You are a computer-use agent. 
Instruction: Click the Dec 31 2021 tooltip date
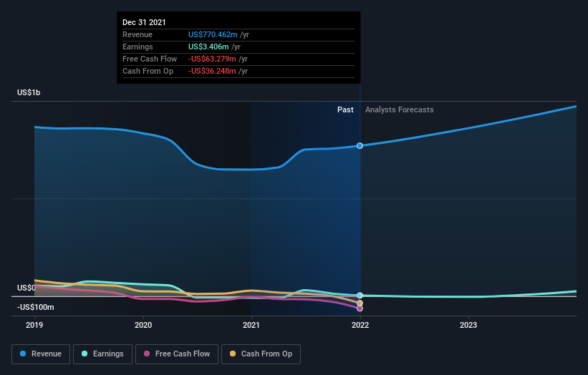pyautogui.click(x=144, y=22)
